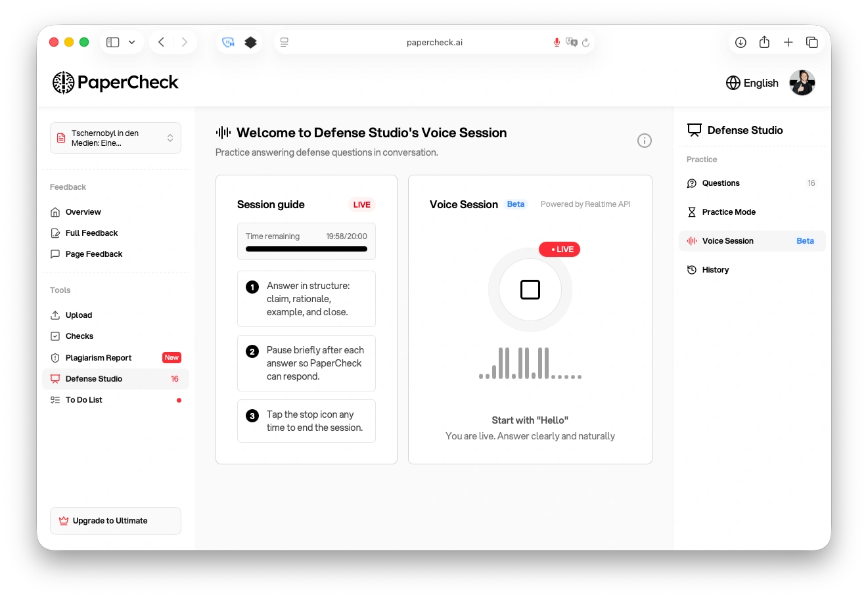868x599 pixels.
Task: Click the Defense Studio presentation icon
Action: click(57, 378)
